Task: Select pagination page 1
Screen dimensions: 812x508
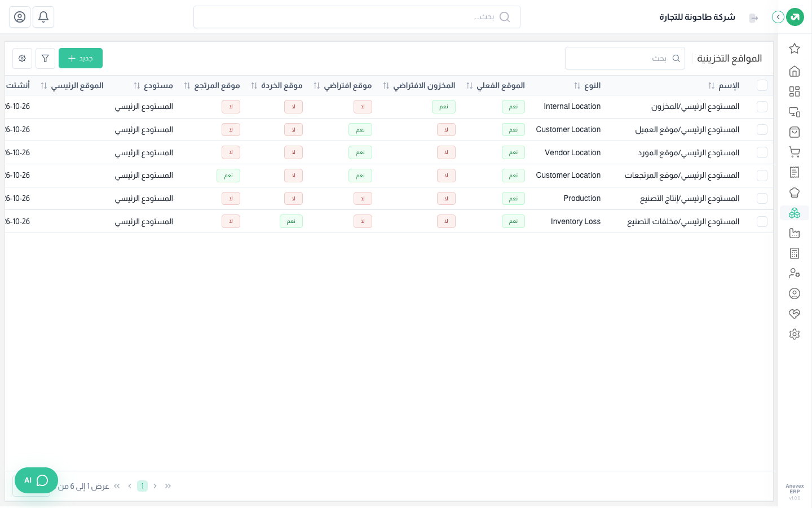Action: pyautogui.click(x=143, y=486)
